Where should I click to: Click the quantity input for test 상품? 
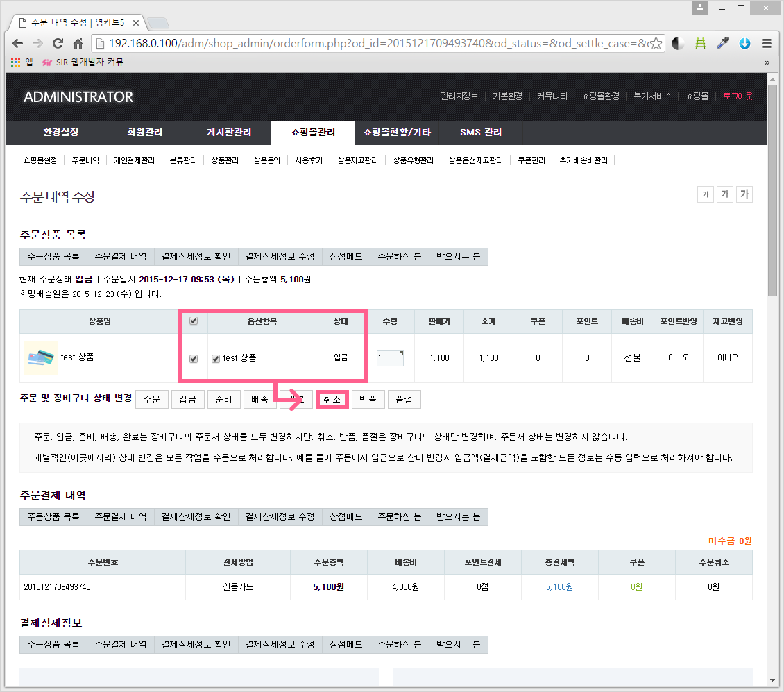click(390, 357)
